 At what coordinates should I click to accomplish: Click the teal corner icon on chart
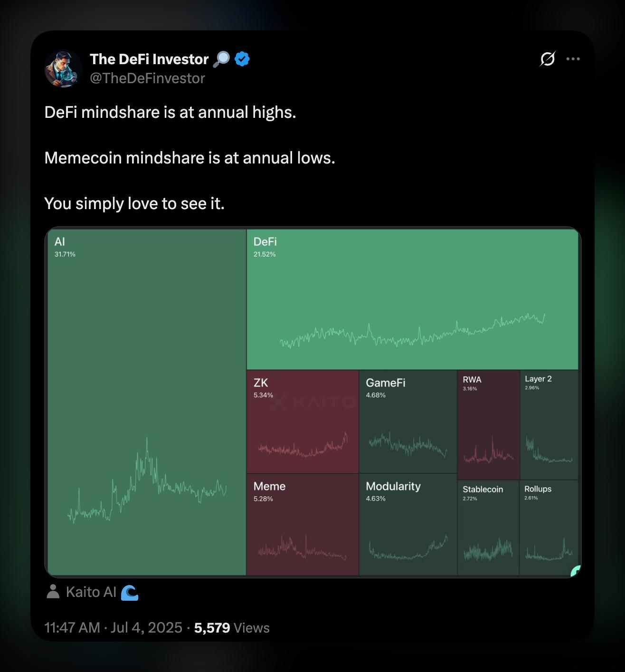[575, 570]
